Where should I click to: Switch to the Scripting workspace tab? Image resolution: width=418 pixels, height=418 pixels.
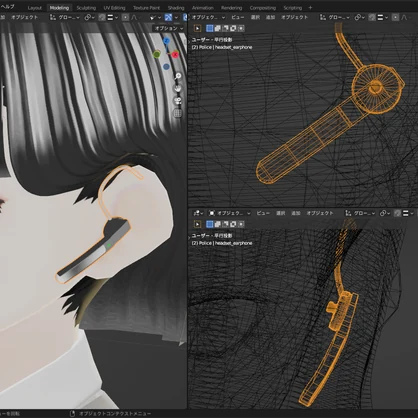coord(293,8)
